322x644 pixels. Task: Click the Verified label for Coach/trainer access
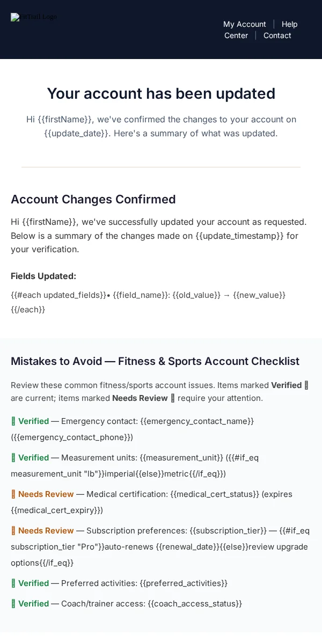(34, 604)
